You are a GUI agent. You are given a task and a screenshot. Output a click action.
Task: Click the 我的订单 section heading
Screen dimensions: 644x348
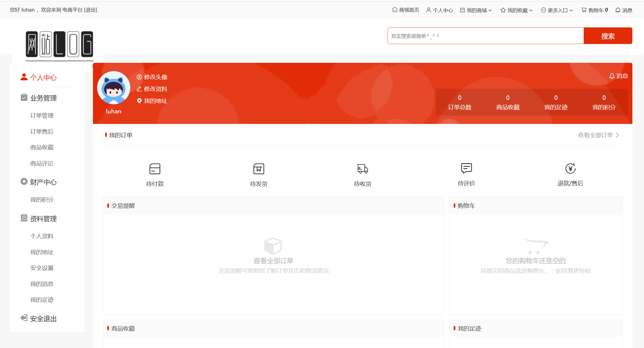(121, 135)
